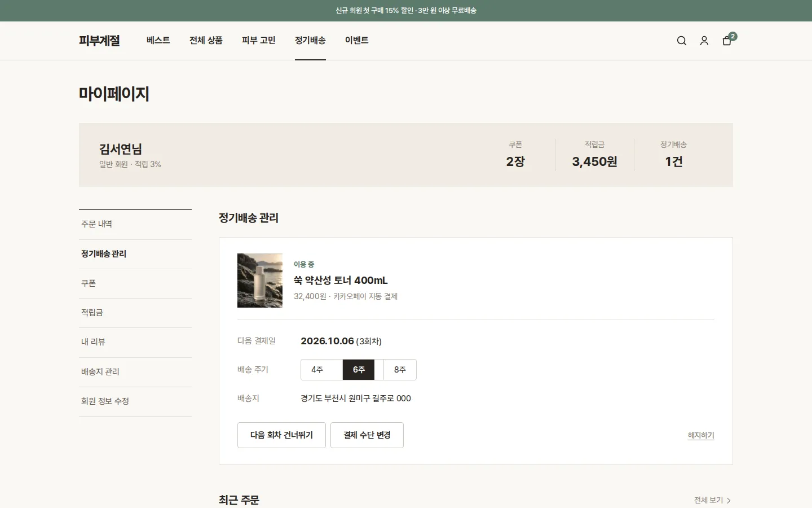Image resolution: width=812 pixels, height=508 pixels.
Task: Click the 적립금 3,450원 summary
Action: (594, 155)
